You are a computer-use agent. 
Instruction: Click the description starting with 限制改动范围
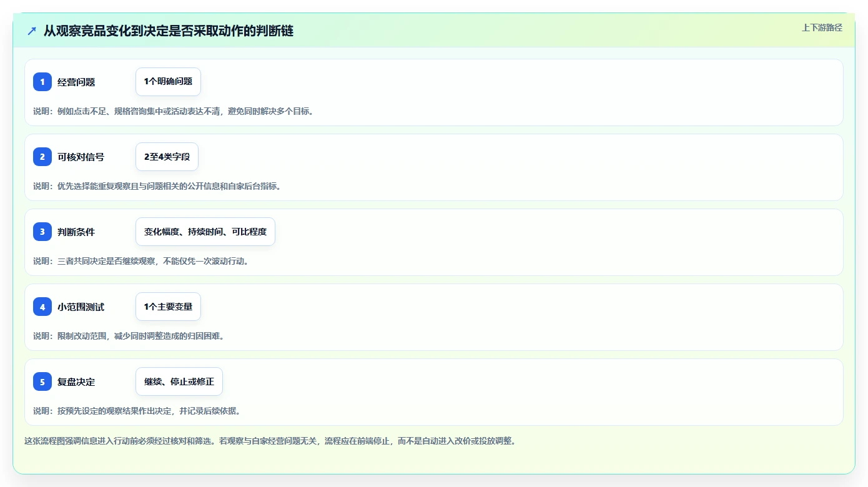coord(129,336)
